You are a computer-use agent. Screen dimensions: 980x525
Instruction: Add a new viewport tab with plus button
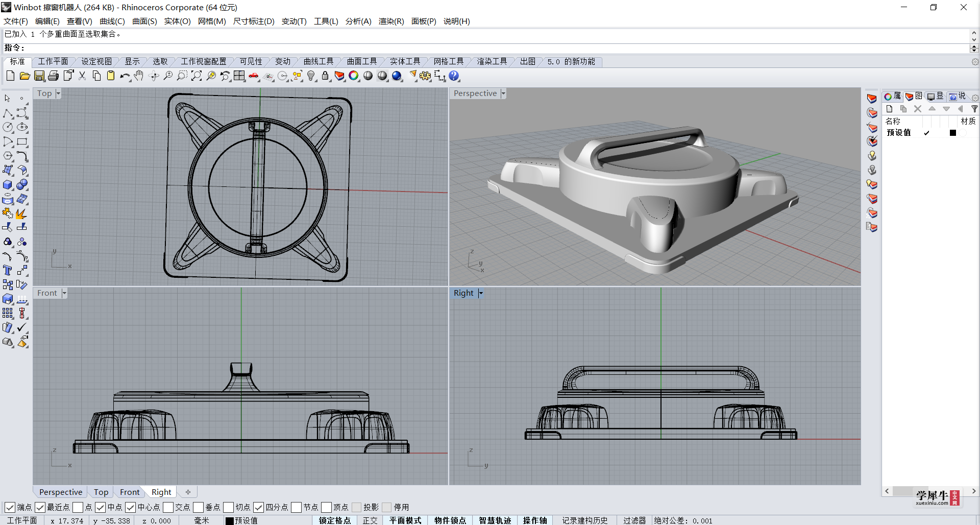[188, 492]
